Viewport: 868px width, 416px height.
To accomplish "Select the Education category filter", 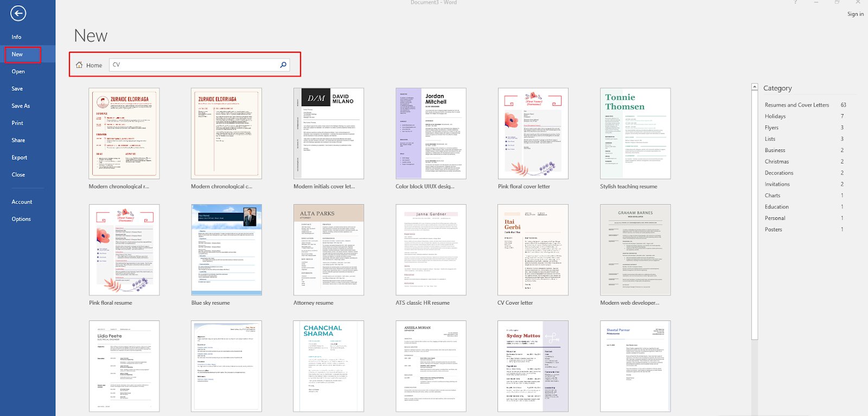I will tap(777, 207).
